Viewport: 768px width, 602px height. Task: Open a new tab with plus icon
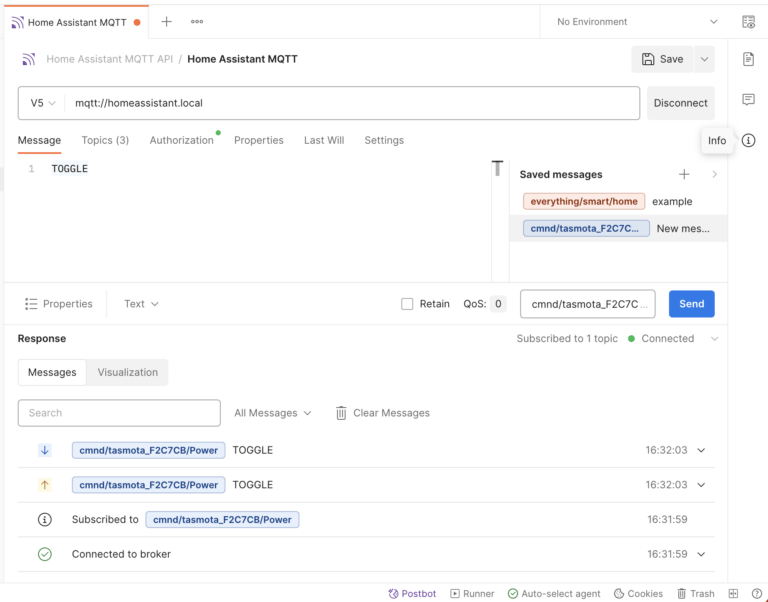(x=167, y=22)
